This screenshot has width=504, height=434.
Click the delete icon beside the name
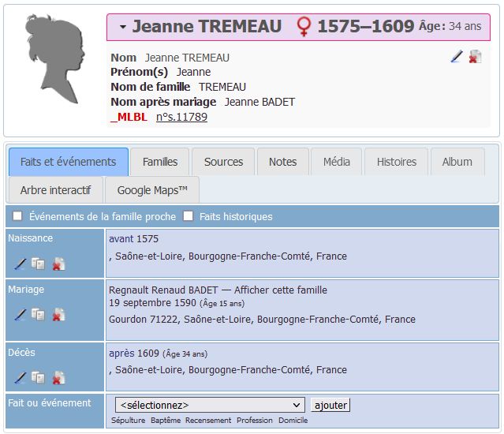click(475, 57)
